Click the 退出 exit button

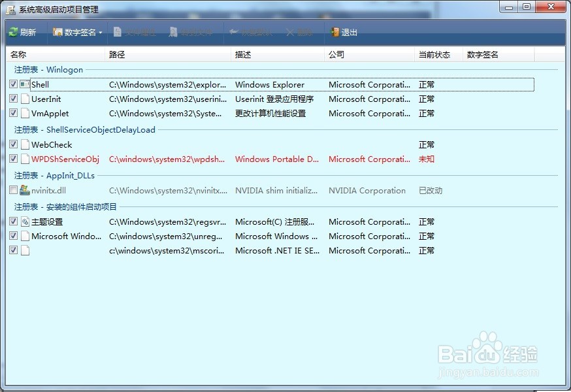pyautogui.click(x=344, y=33)
